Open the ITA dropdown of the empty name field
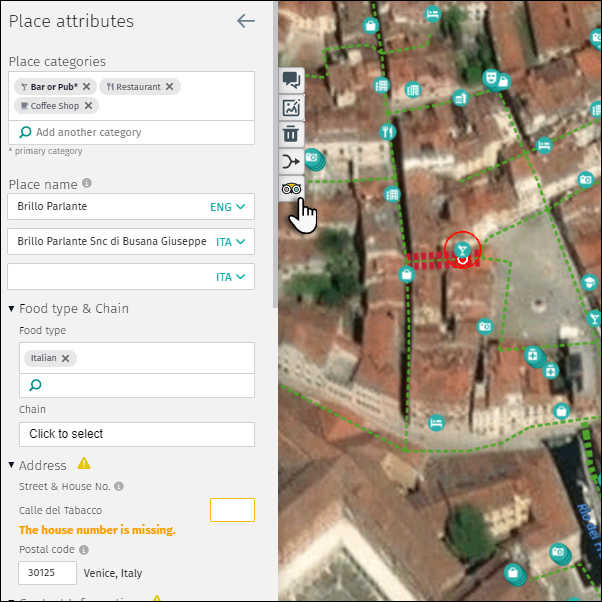The width and height of the screenshot is (602, 602). 230,277
